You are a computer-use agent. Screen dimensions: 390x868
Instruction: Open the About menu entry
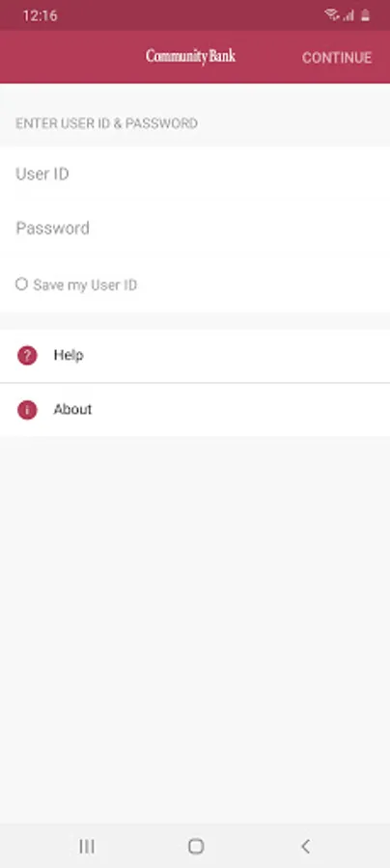pos(195,410)
